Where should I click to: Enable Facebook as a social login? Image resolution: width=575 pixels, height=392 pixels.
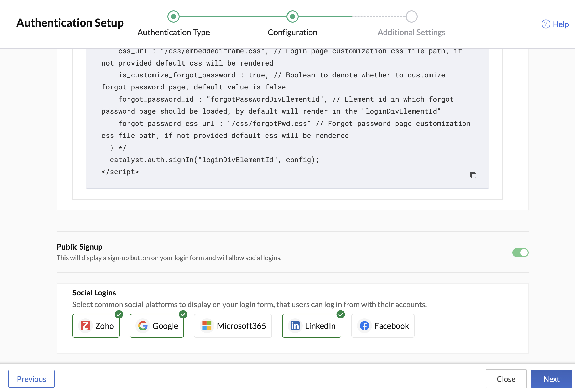(383, 325)
